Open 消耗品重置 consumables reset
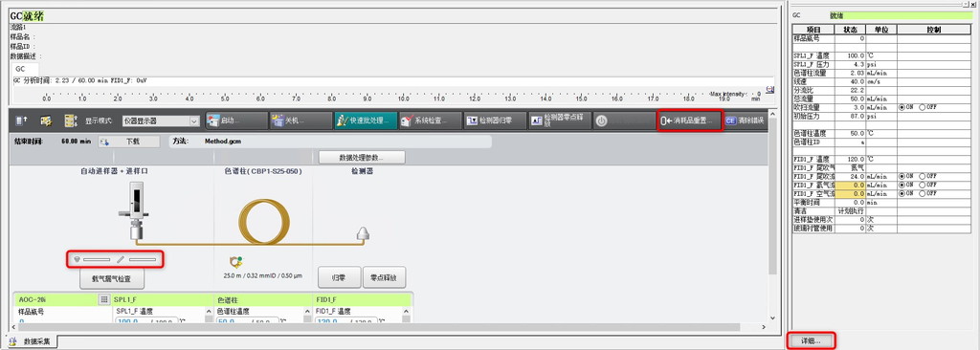This screenshot has height=350, width=980. pyautogui.click(x=689, y=120)
